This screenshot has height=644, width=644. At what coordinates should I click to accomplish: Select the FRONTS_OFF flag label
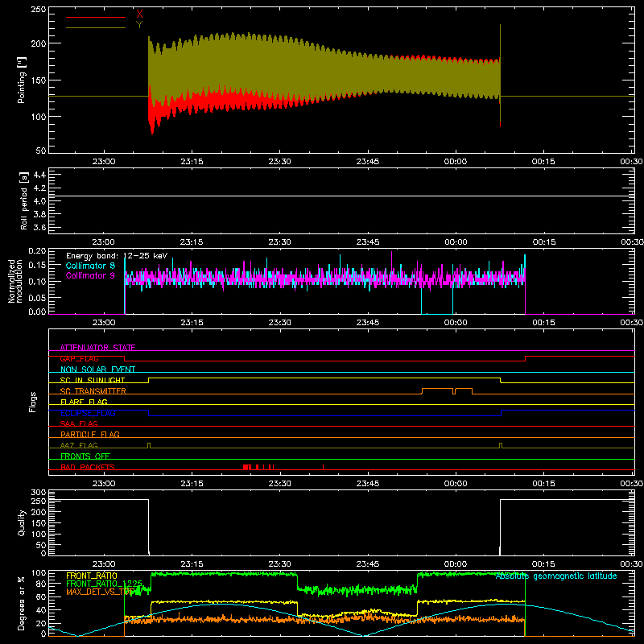85,456
